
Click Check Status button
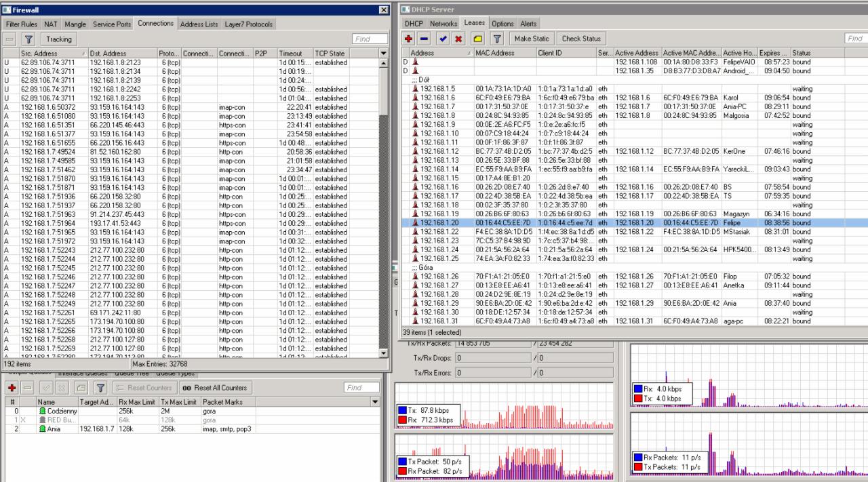point(582,39)
